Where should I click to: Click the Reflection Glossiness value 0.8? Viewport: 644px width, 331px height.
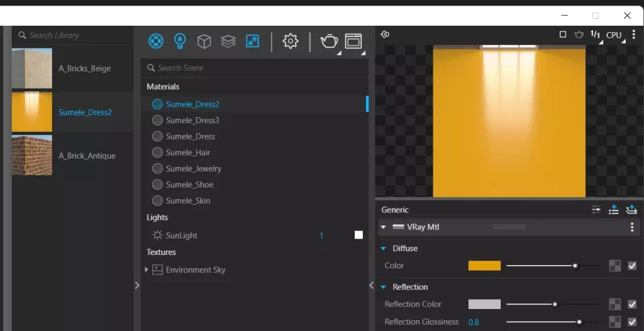[x=474, y=322]
